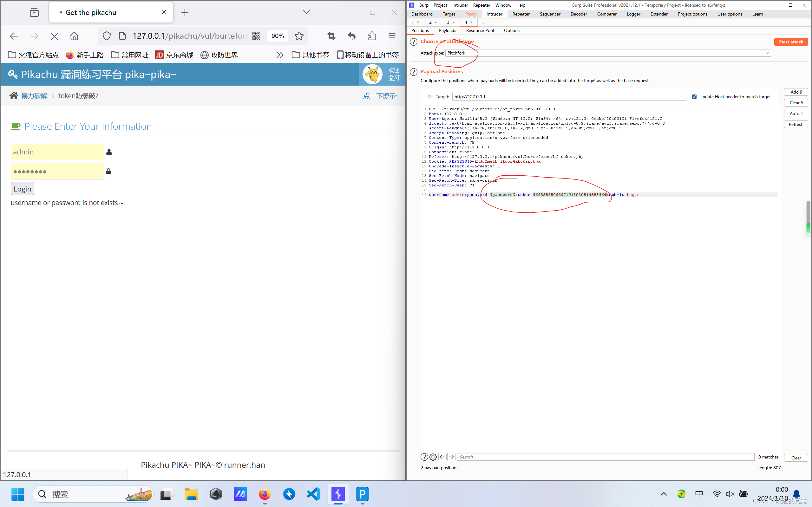The image size is (812, 507).
Task: Show more bookmarks chevron
Action: pyautogui.click(x=280, y=55)
